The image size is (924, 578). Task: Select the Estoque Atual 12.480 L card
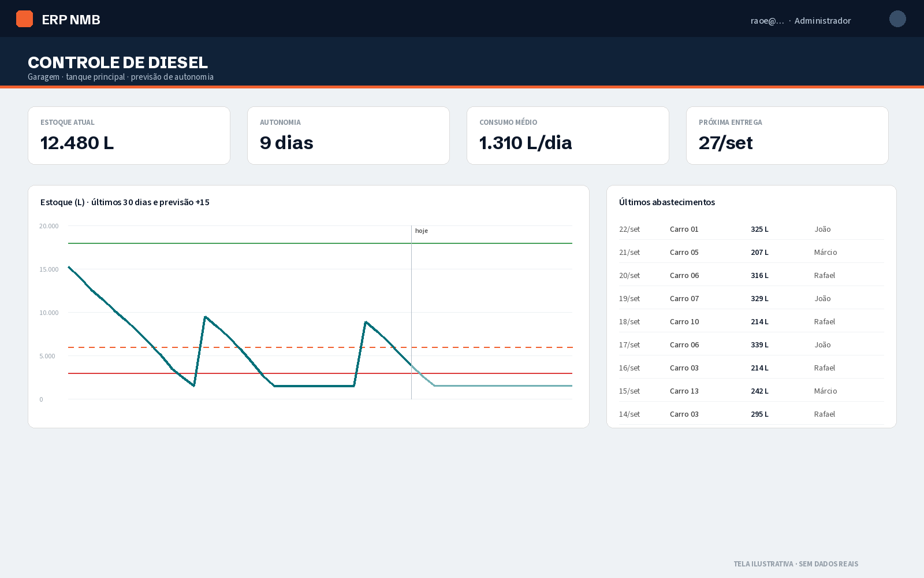pyautogui.click(x=129, y=136)
